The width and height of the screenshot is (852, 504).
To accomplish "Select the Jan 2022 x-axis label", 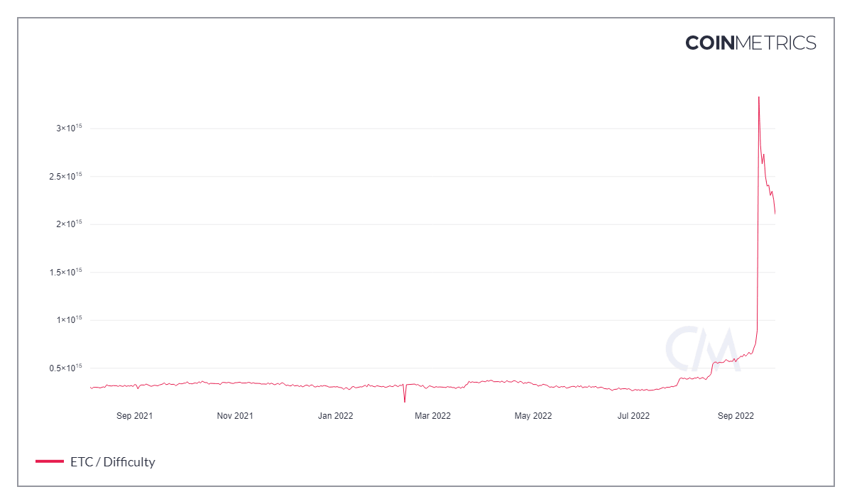I will 335,416.
